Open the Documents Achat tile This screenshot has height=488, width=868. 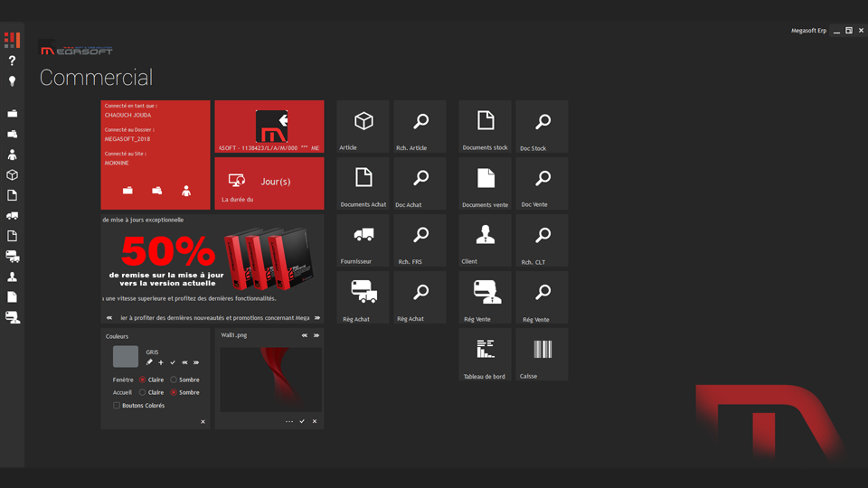point(363,183)
